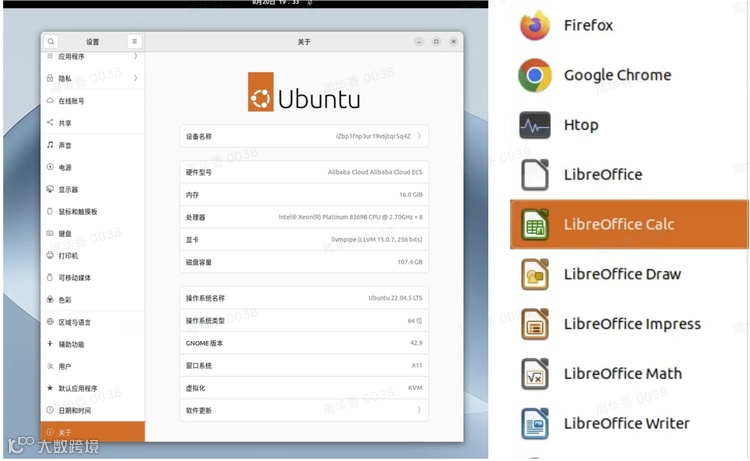Select the LibreOffice Calc text label
The width and height of the screenshot is (750, 461).
619,224
